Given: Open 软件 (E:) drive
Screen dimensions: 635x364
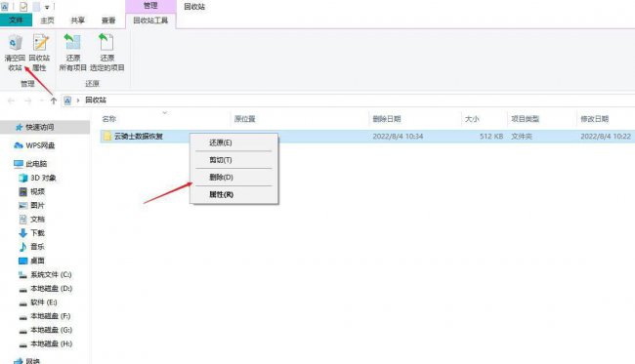Looking at the screenshot, I should click(x=44, y=303).
